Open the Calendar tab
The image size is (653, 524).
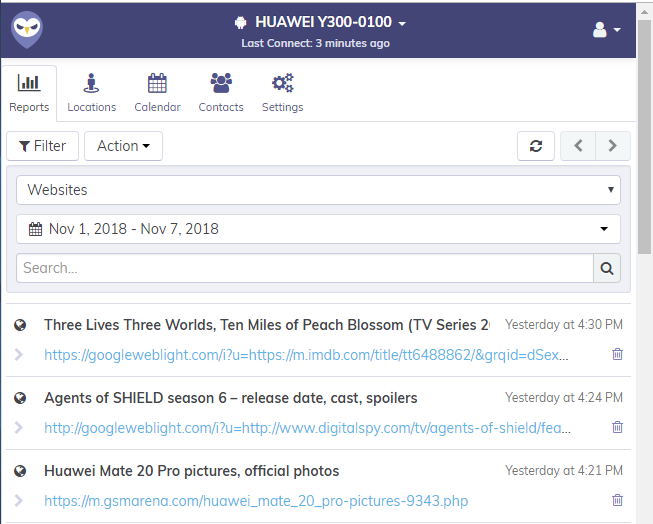157,93
